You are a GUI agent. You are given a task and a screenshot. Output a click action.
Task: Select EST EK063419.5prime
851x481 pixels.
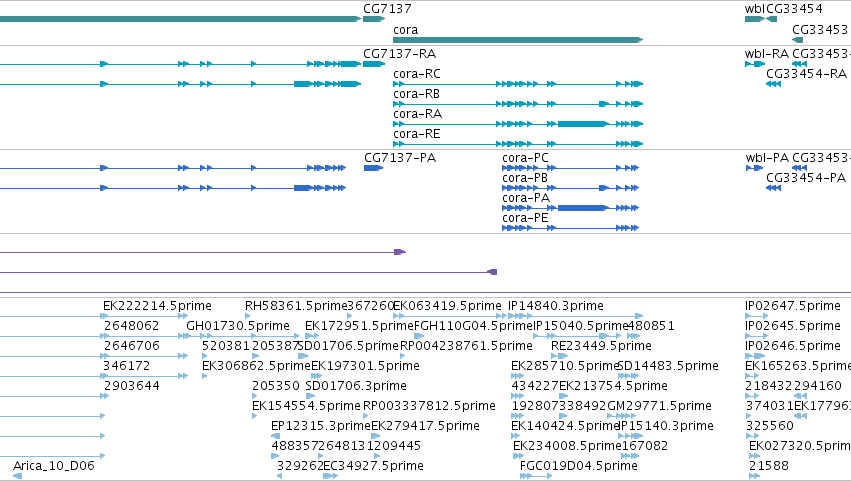[447, 306]
